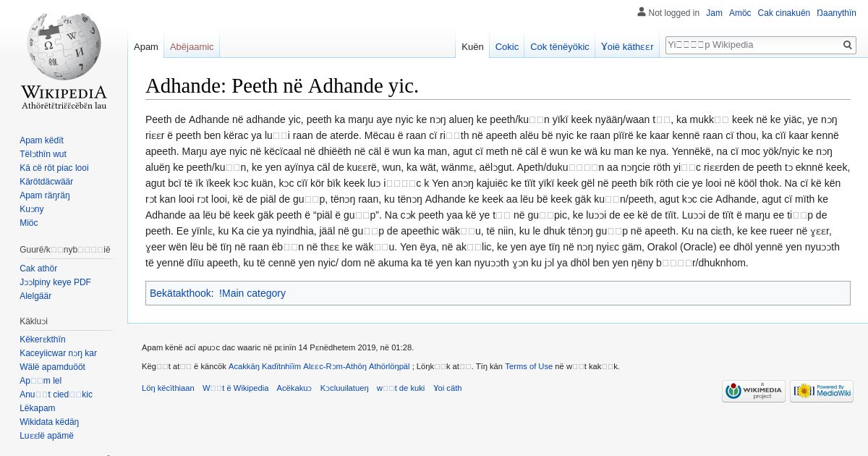The height and width of the screenshot is (456, 868).
Task: Click Kɔcluuilatueŋ footer link
Action: [x=344, y=388]
